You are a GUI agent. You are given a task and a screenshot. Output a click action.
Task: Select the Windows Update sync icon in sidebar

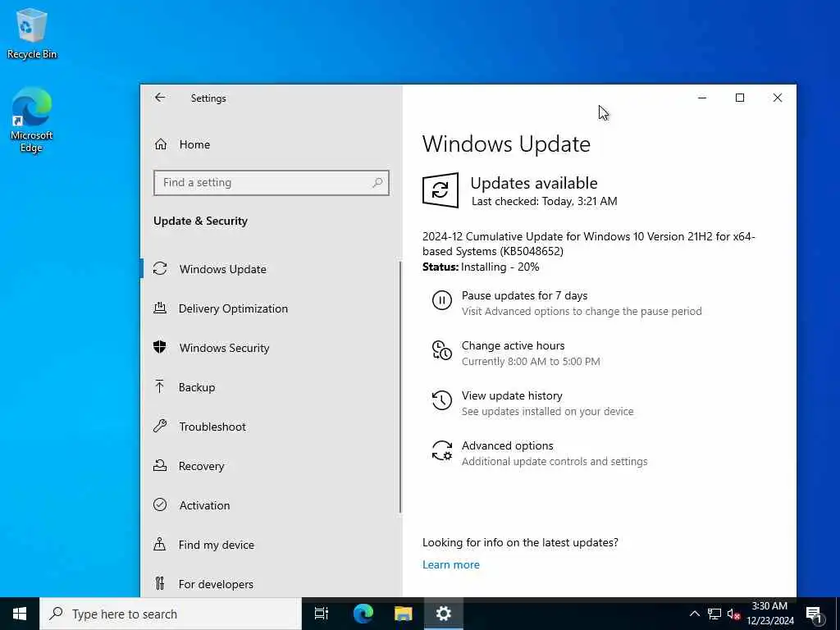[x=160, y=268]
